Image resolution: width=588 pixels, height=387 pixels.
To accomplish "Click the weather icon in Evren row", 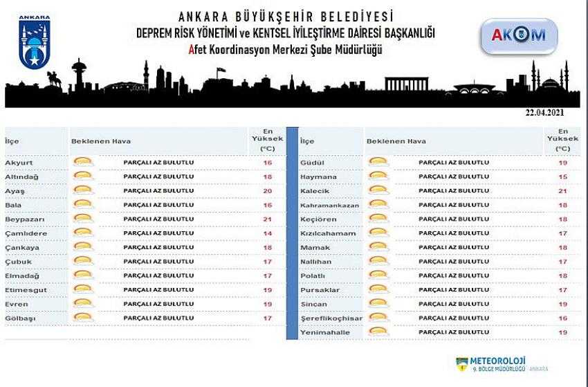I will [83, 304].
